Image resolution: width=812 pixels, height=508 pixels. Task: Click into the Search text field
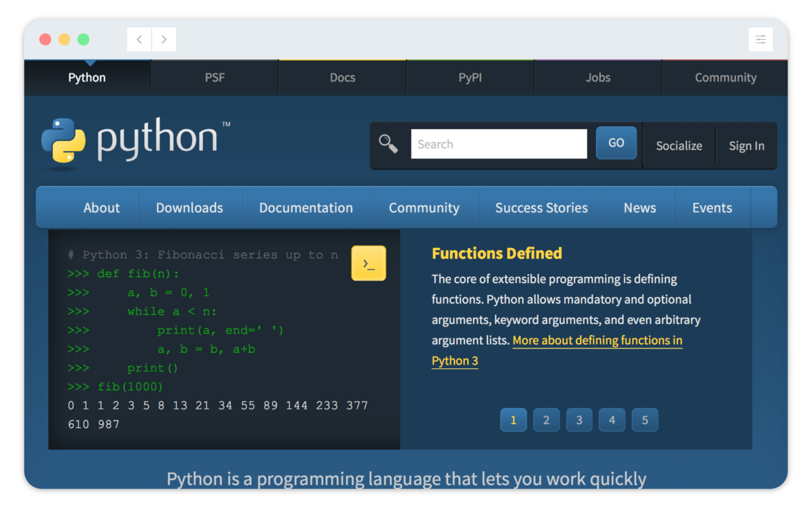click(499, 144)
